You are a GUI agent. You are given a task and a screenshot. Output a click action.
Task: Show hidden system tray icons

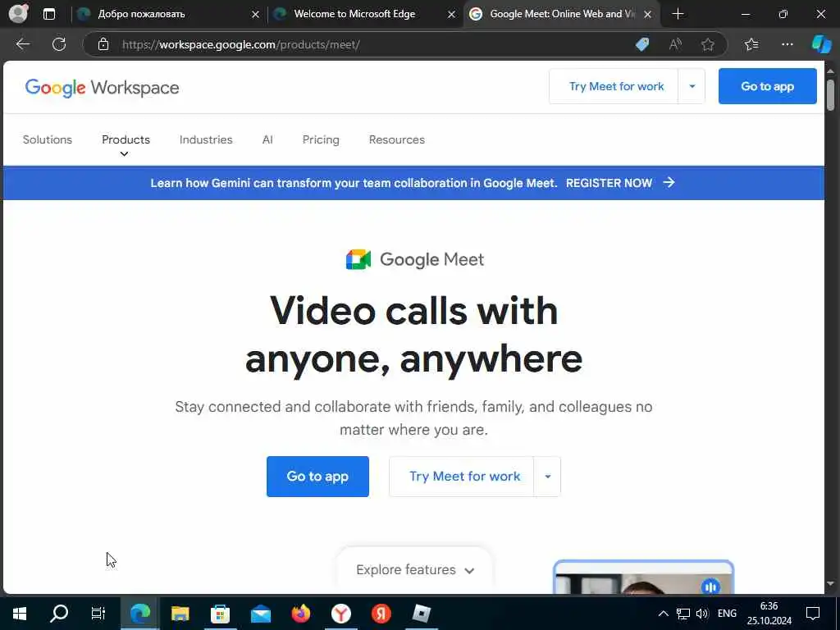[663, 614]
